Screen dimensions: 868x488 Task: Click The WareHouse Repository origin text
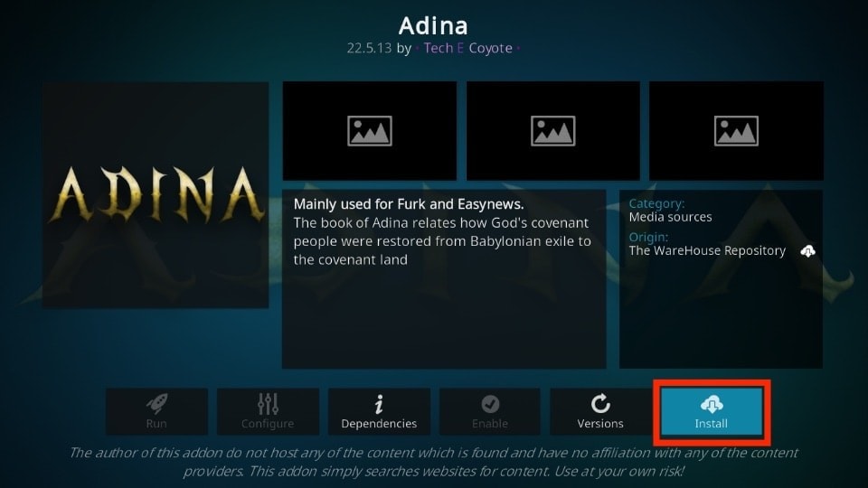point(707,250)
